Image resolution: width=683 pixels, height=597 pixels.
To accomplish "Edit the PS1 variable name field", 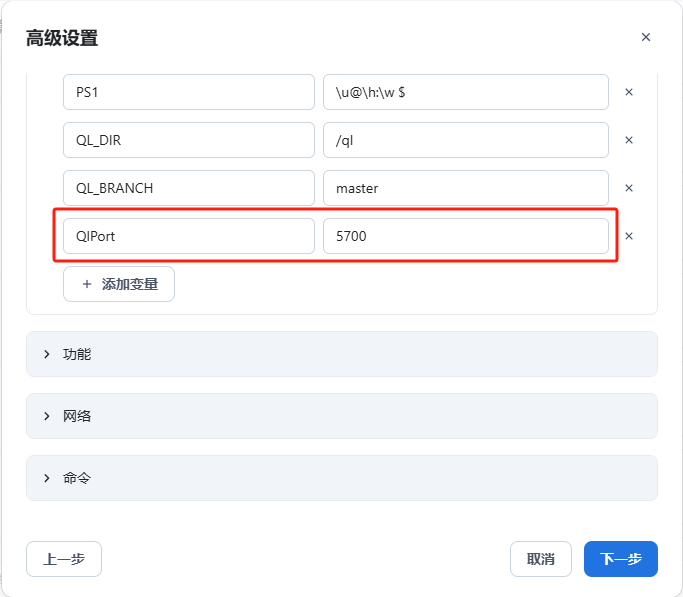I will 189,92.
